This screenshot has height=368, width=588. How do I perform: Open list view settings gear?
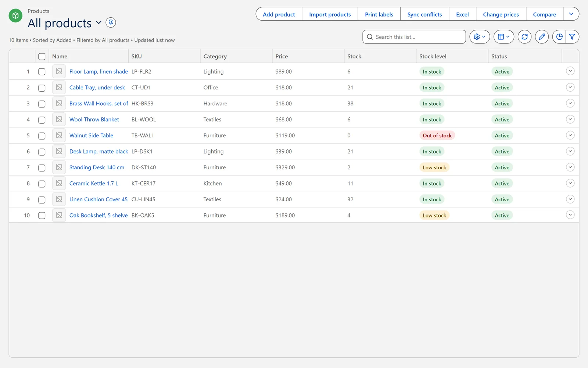click(480, 37)
